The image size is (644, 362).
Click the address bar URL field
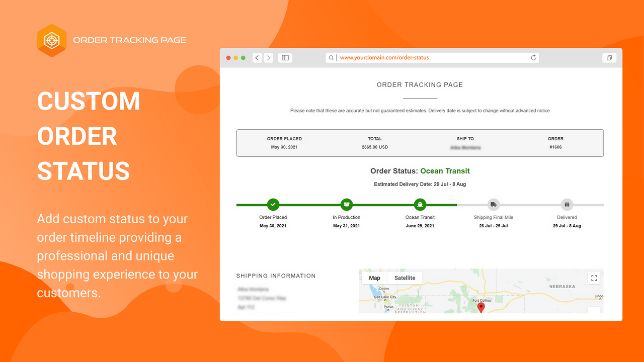(x=432, y=58)
